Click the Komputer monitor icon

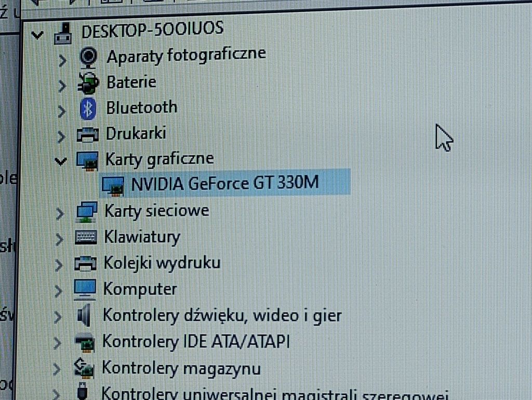85,289
